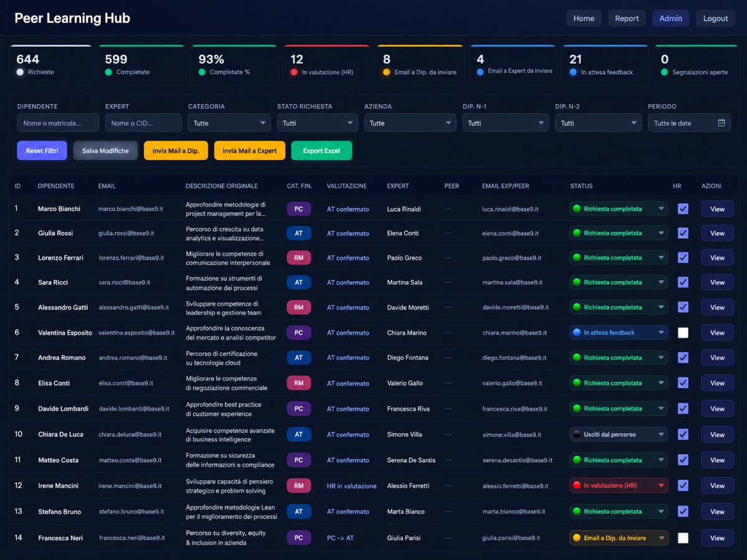View details for Alessandro Gatti
The image size is (747, 560).
click(x=717, y=307)
